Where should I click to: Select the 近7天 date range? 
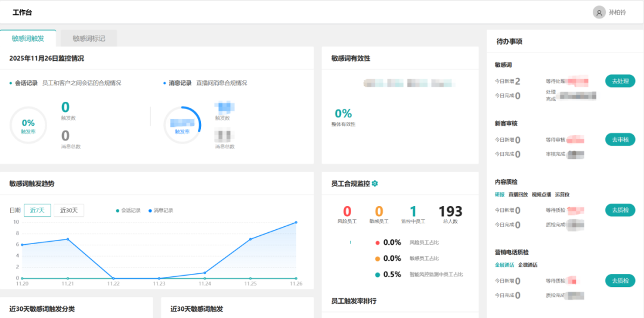click(37, 210)
